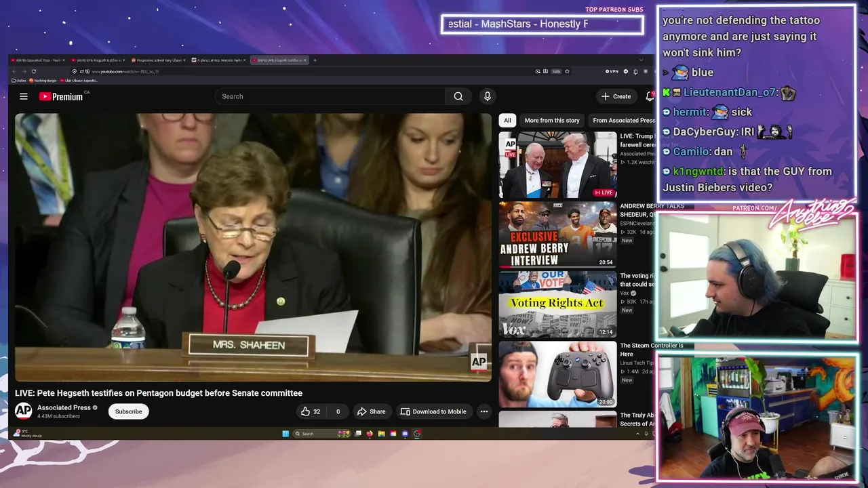868x488 pixels.
Task: Click the YouTube search field
Action: [x=330, y=96]
